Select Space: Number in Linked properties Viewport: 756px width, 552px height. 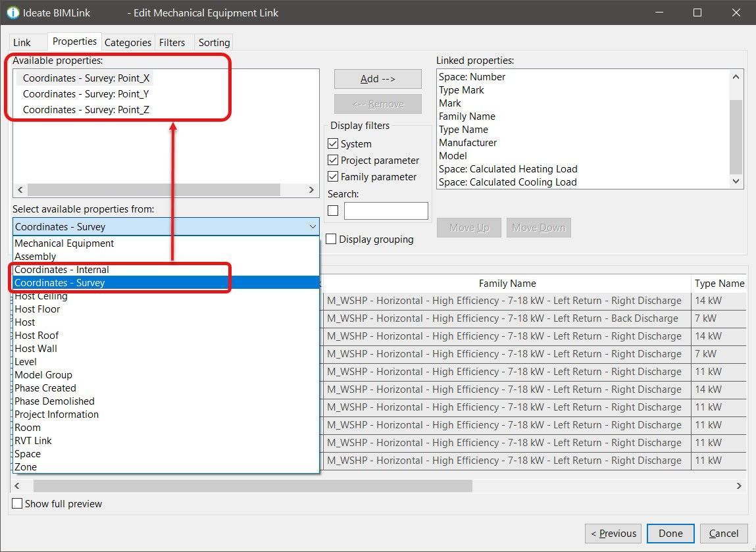pyautogui.click(x=472, y=77)
